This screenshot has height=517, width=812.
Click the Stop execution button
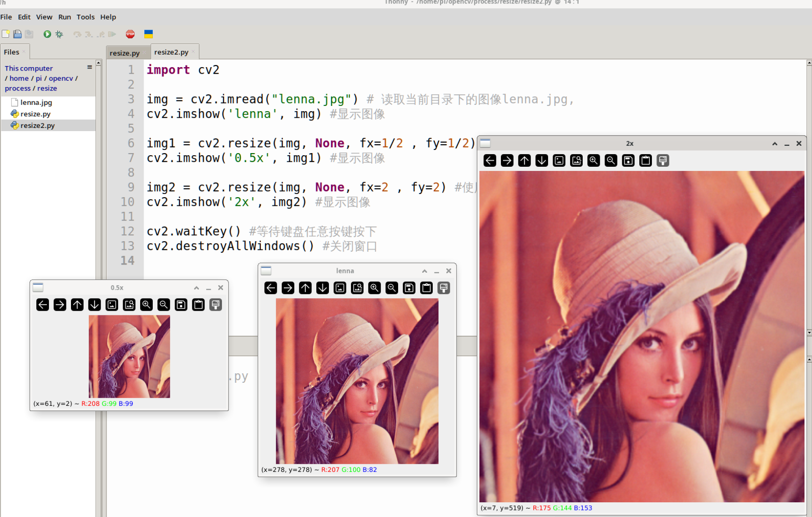[x=131, y=33]
